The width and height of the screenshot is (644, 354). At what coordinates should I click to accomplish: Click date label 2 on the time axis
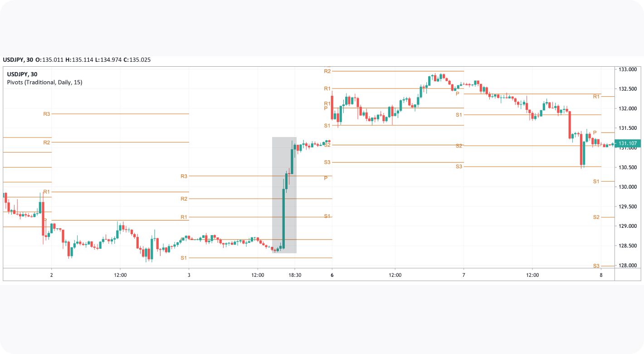tap(51, 275)
